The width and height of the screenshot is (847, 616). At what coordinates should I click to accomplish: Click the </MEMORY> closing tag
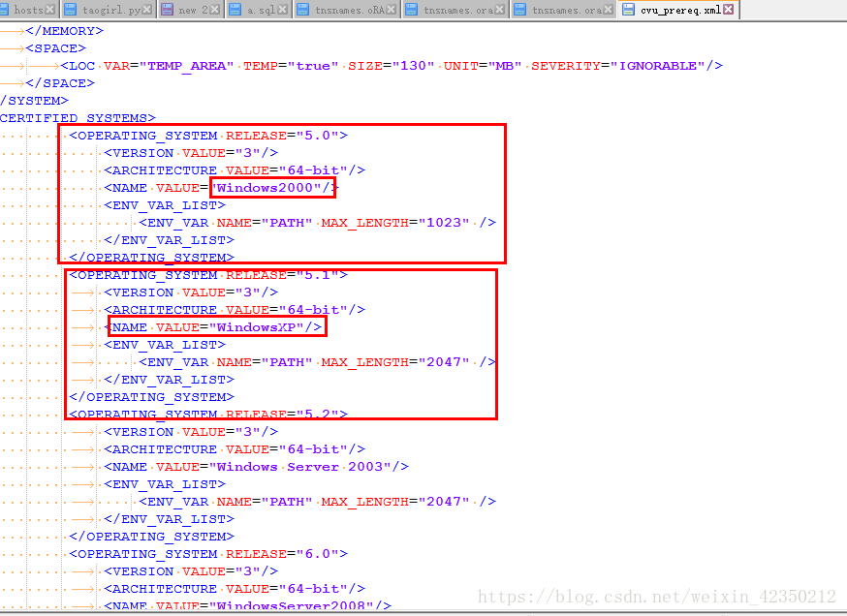coord(64,31)
